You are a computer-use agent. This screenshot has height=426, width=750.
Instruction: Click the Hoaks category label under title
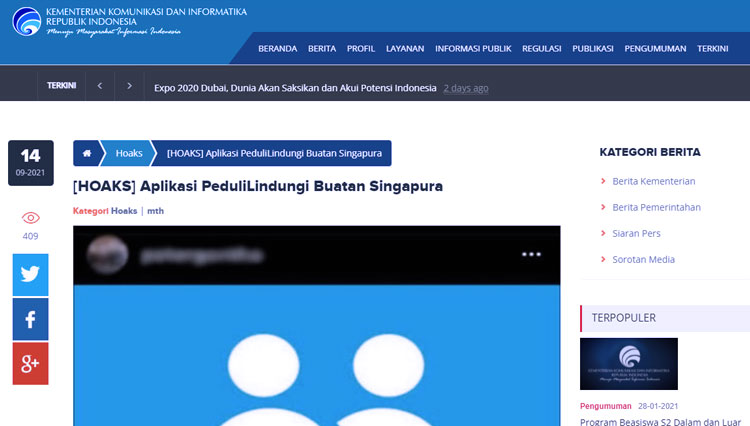point(124,211)
